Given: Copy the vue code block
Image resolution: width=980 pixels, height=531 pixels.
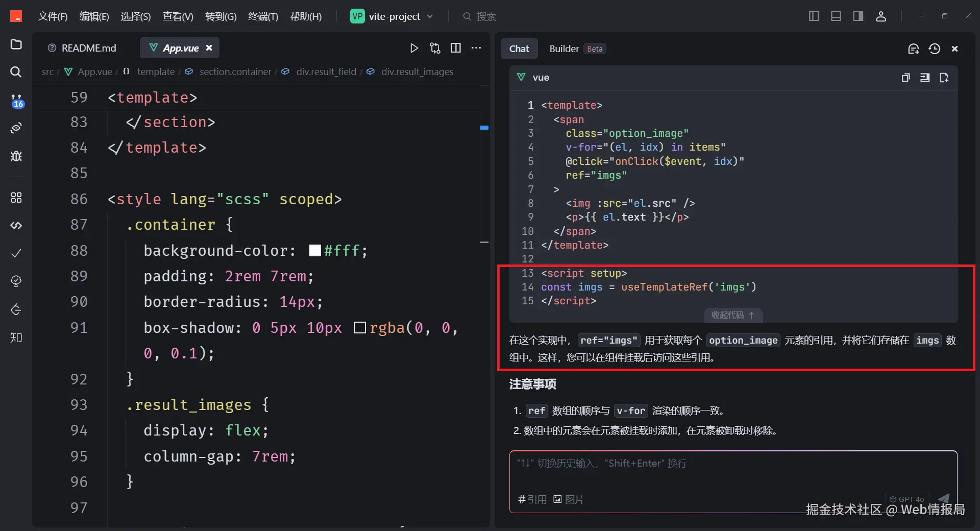Looking at the screenshot, I should [x=905, y=78].
